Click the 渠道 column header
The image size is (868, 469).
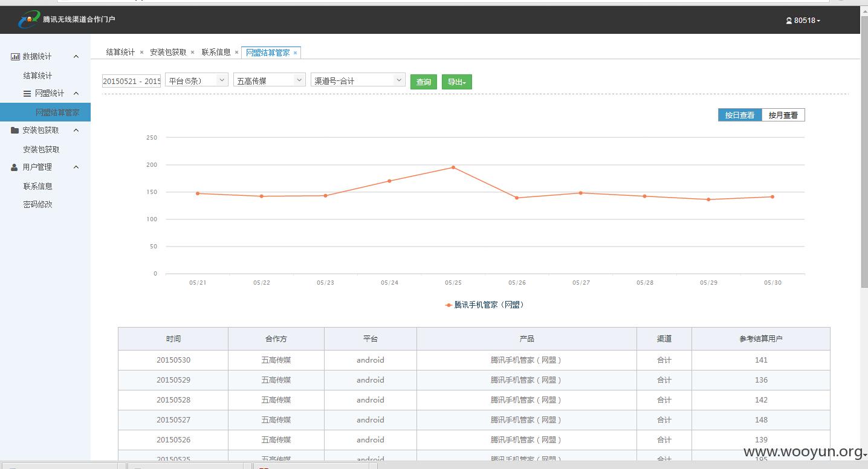tap(664, 338)
